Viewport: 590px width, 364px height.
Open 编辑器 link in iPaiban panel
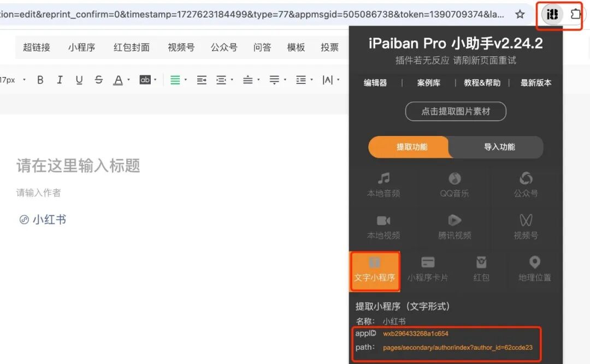[375, 83]
